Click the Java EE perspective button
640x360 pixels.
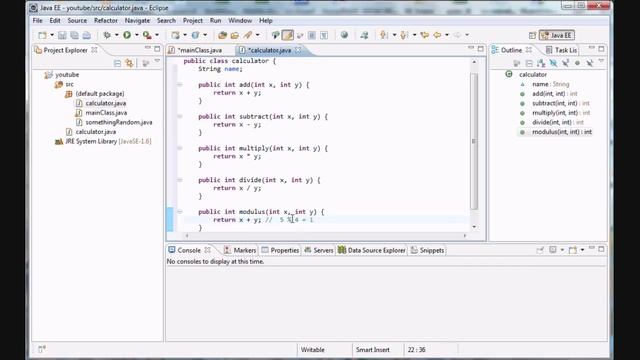pyautogui.click(x=557, y=36)
